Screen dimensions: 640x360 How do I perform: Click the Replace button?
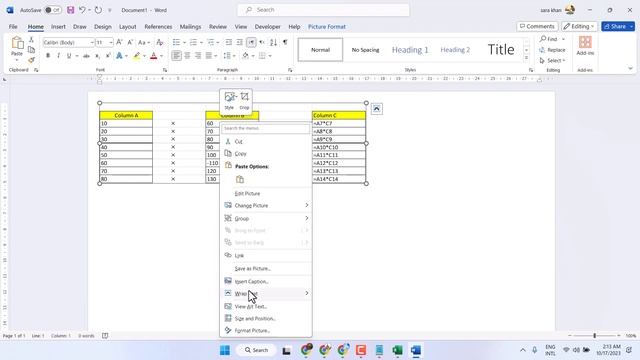pos(552,50)
